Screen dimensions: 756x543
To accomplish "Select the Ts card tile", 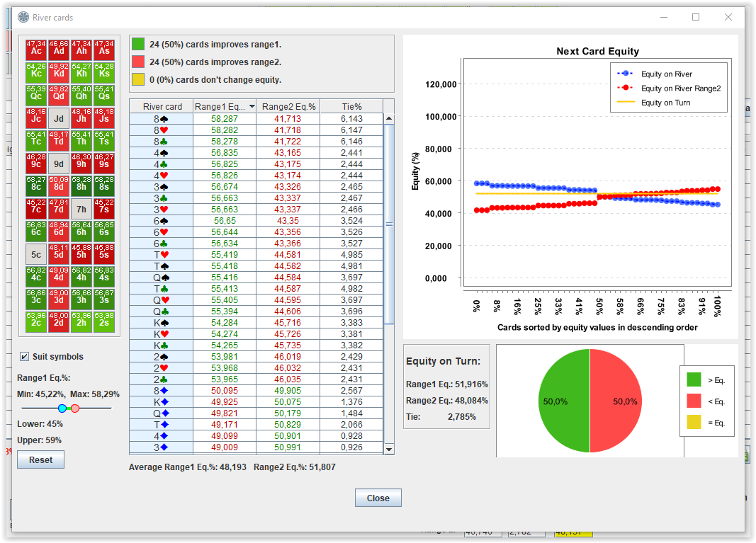I will (104, 141).
